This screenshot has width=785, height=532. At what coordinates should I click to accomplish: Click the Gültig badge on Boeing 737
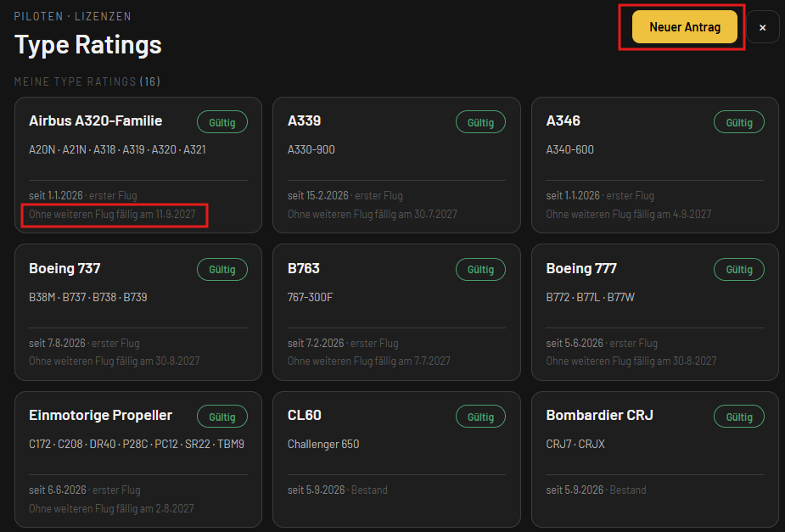[x=222, y=269]
